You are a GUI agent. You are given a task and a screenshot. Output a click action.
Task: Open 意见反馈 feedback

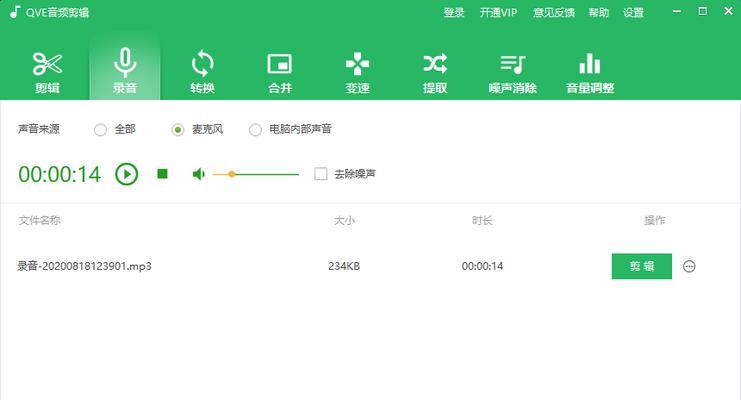tap(553, 13)
